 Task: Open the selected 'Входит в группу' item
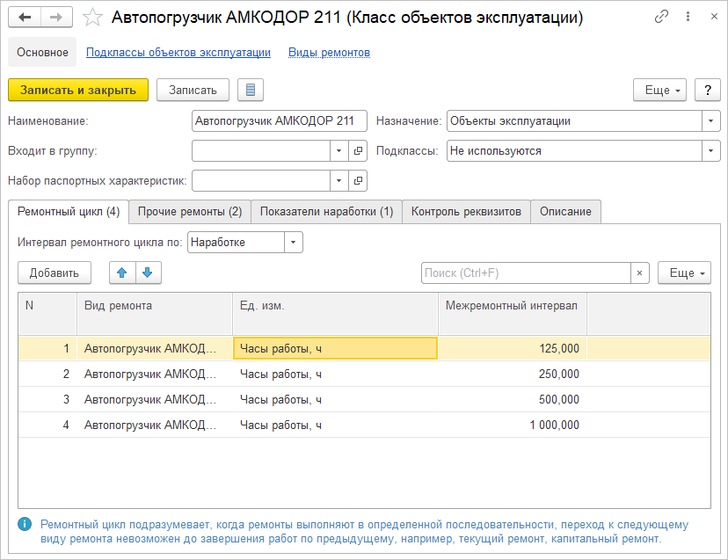point(358,151)
